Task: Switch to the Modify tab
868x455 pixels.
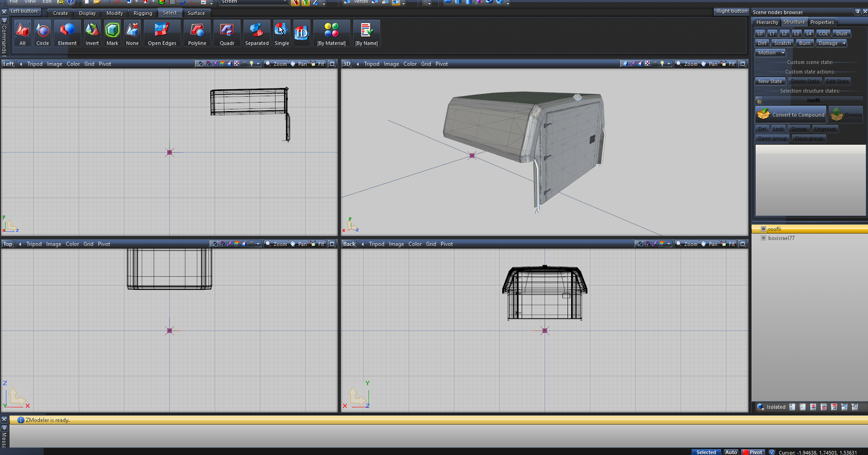Action: pos(115,13)
